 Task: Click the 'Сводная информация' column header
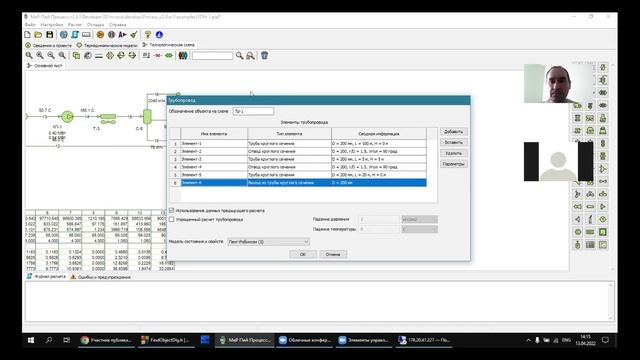coord(379,133)
